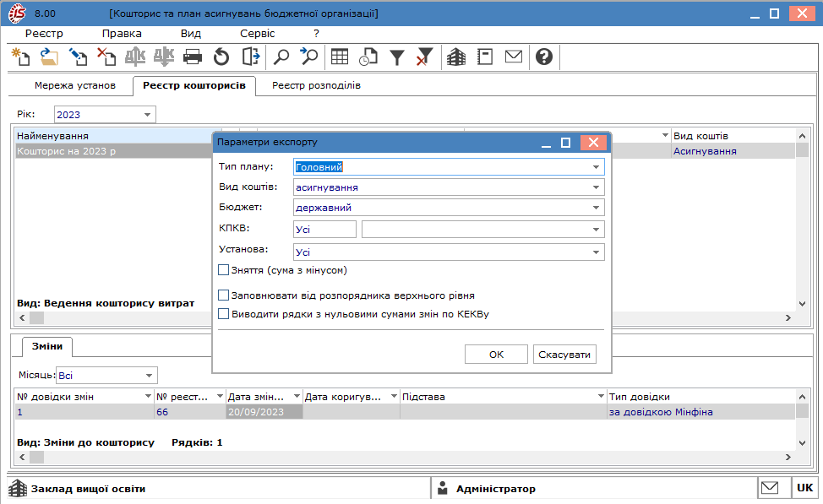Close the 'Параметри експорту' dialog
823x504 pixels.
(x=593, y=142)
